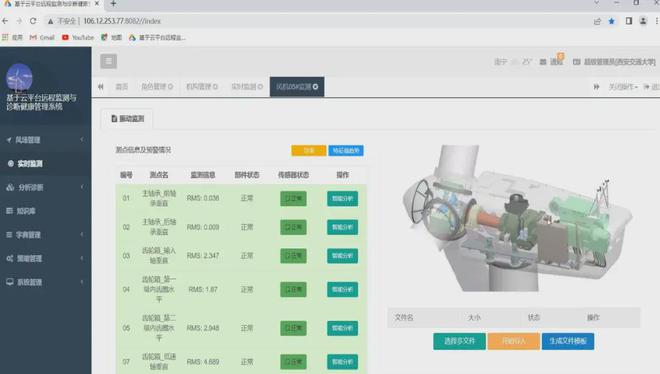
Task: Click the teal analysis button in row 01
Action: click(343, 199)
